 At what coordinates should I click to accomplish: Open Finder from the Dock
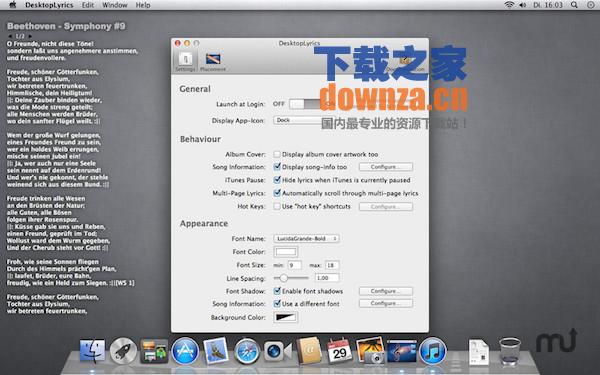pos(92,350)
